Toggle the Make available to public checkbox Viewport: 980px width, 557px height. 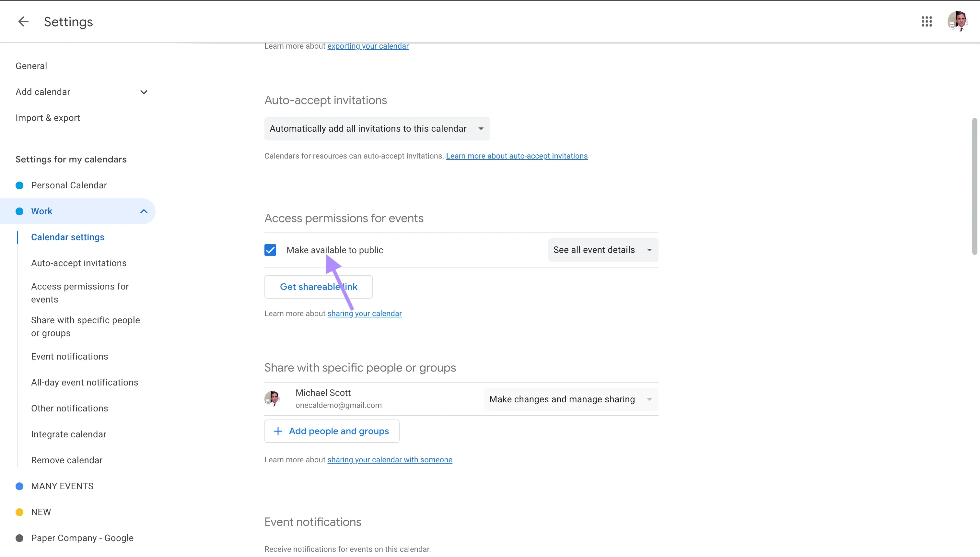coord(270,250)
